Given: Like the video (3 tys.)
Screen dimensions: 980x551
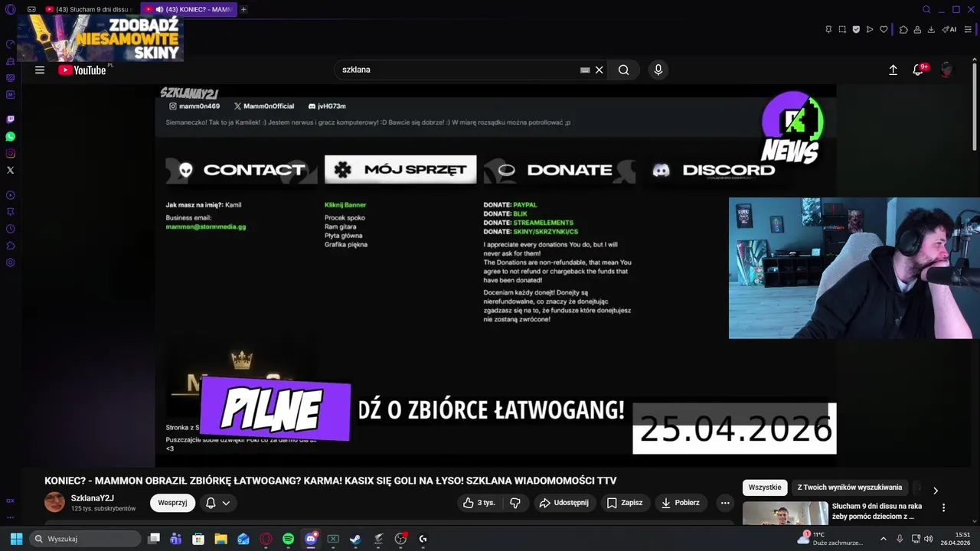Looking at the screenshot, I should coord(479,503).
